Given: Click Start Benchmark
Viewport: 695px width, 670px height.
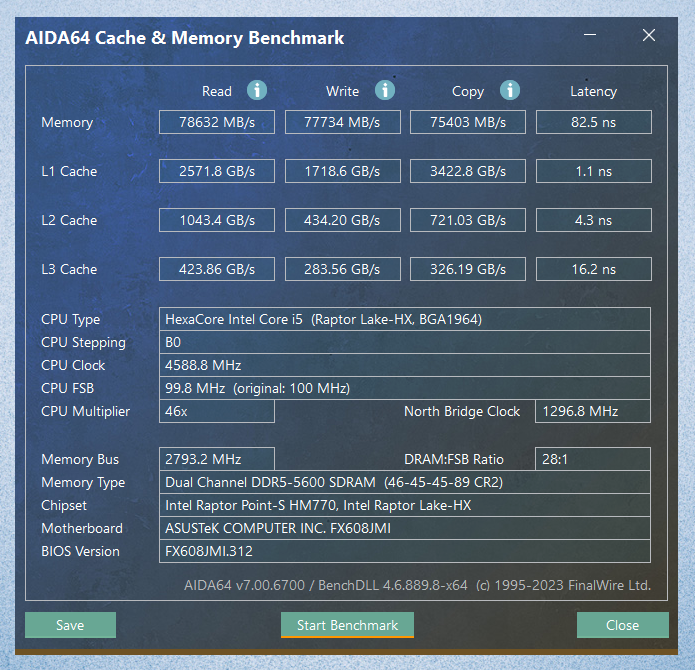Looking at the screenshot, I should [348, 625].
